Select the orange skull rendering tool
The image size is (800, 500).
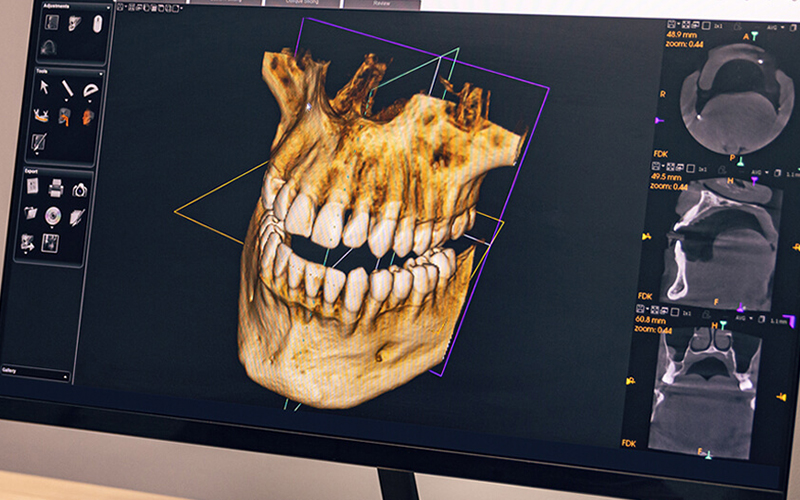pyautogui.click(x=88, y=117)
